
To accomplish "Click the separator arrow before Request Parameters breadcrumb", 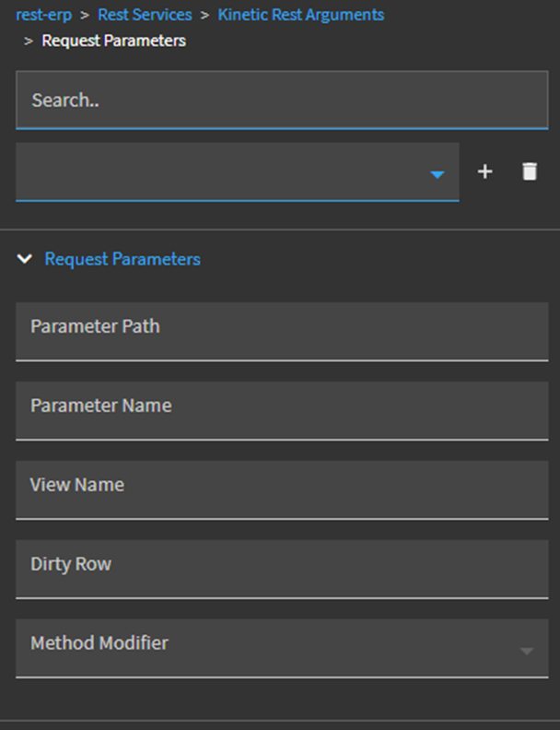I will click(x=29, y=41).
